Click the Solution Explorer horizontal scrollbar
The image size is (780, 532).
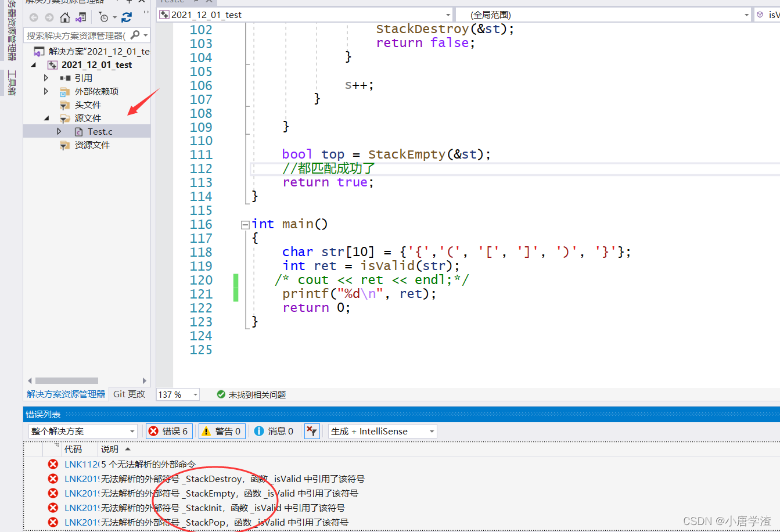pyautogui.click(x=67, y=381)
